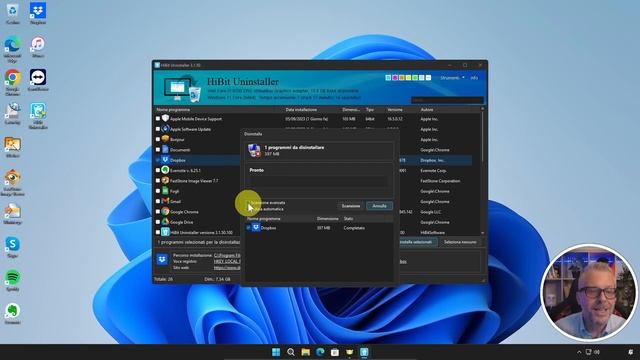The image size is (640, 360).
Task: Open the Voce registro registry link
Action: (227, 261)
